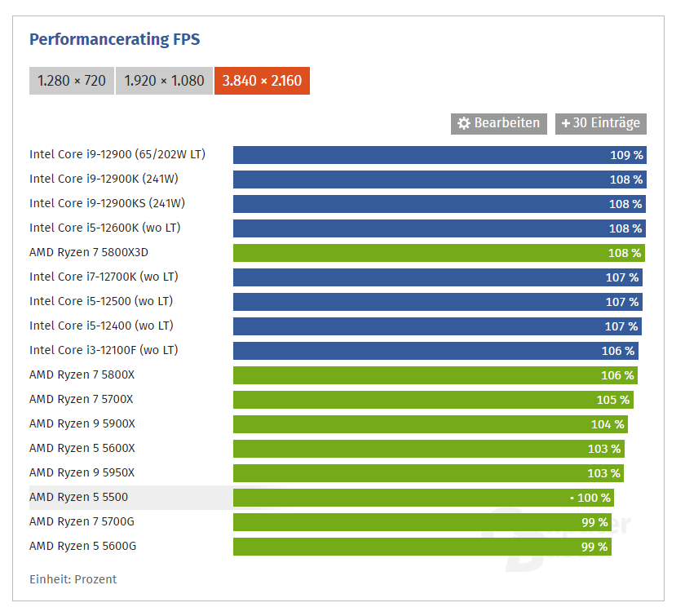Select the AMD Ryzen 5 5600G label
Screen dimensions: 685x616
83,547
